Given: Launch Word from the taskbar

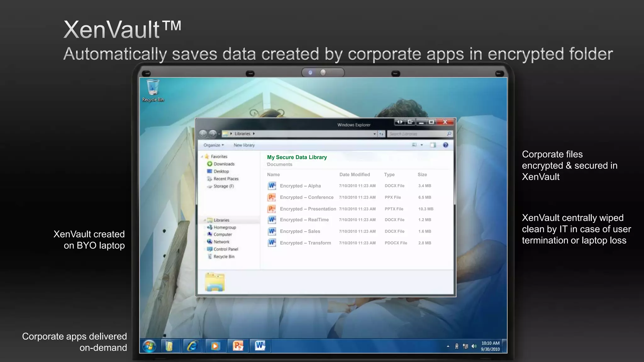Looking at the screenshot, I should pyautogui.click(x=260, y=346).
